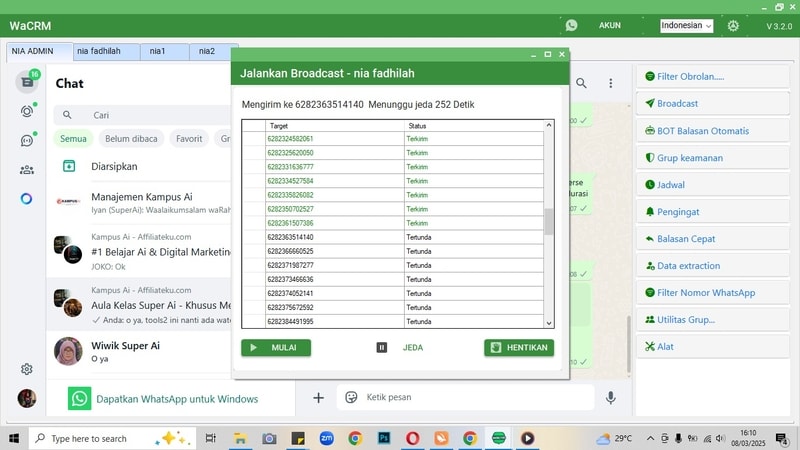Click the Status column header
Screen dimensions: 800x450
tap(474, 126)
